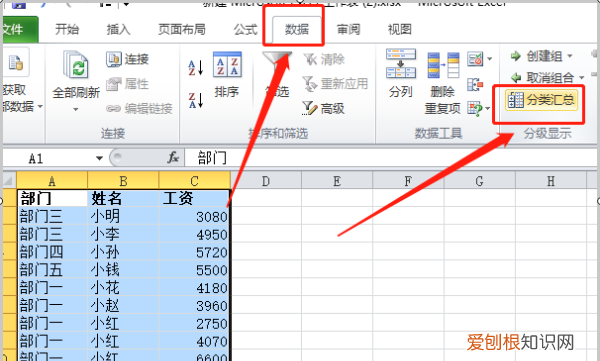
Task: Select cell with name 小花
Action: (x=123, y=287)
